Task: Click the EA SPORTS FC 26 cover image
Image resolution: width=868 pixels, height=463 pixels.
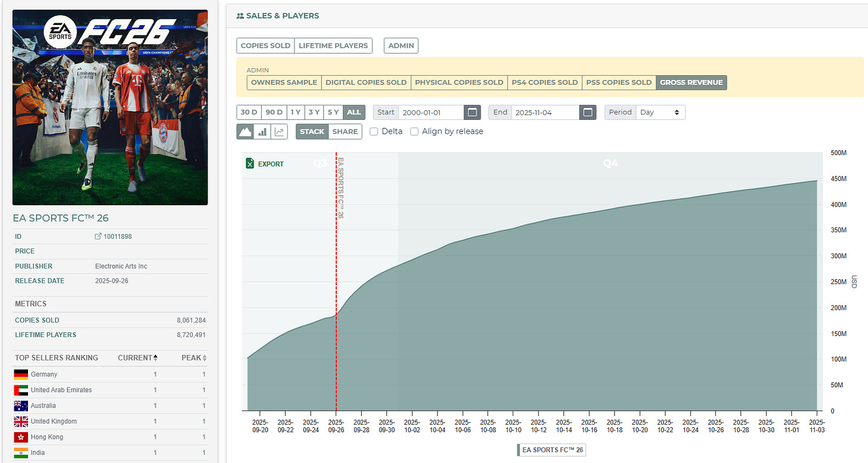Action: tap(110, 107)
